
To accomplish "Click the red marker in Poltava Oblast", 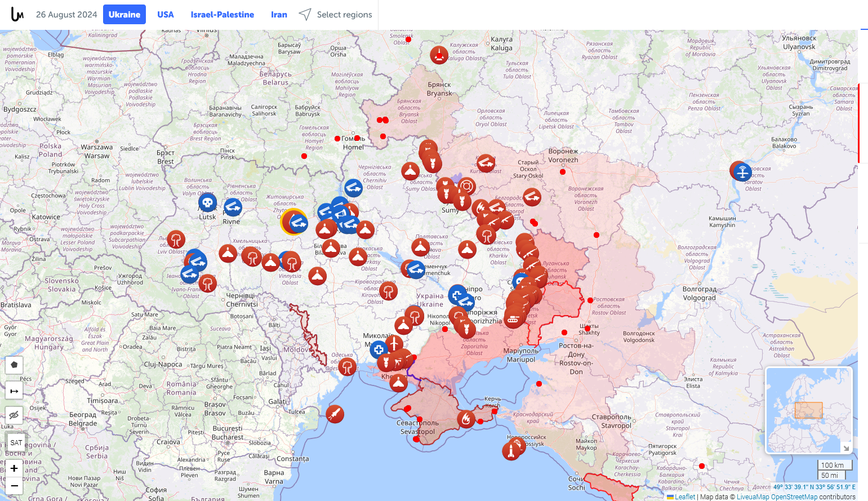I will pyautogui.click(x=420, y=247).
